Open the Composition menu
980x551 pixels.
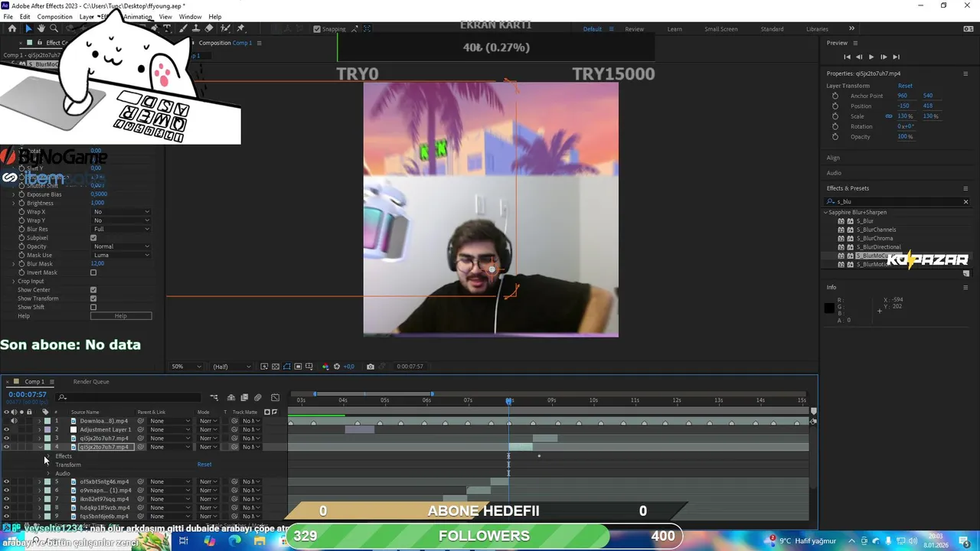pyautogui.click(x=54, y=17)
